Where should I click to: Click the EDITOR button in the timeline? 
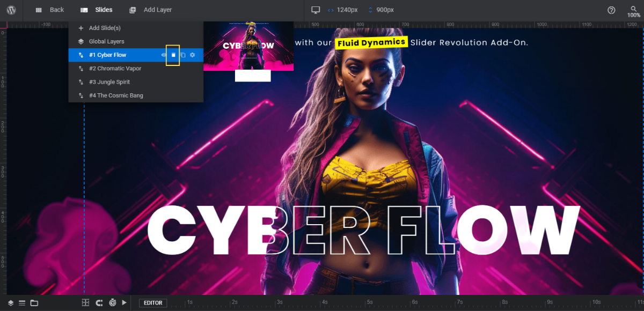click(153, 303)
